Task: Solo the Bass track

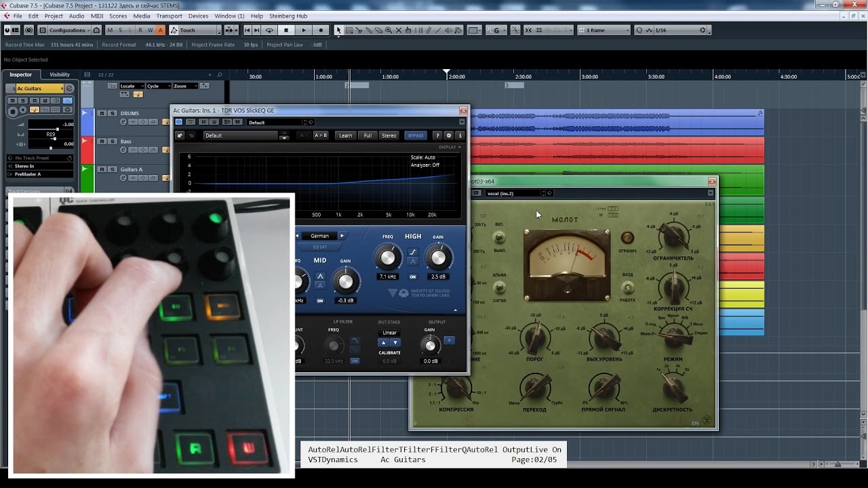Action: pos(113,142)
